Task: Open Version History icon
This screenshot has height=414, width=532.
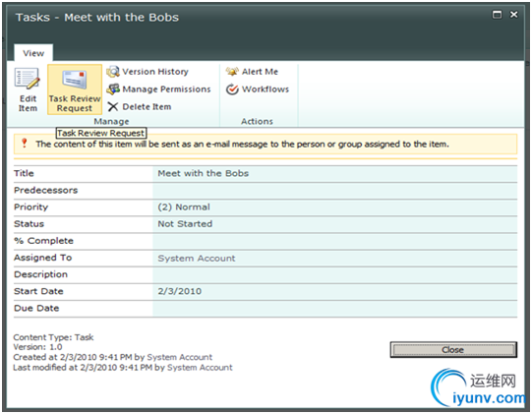Action: (x=113, y=72)
